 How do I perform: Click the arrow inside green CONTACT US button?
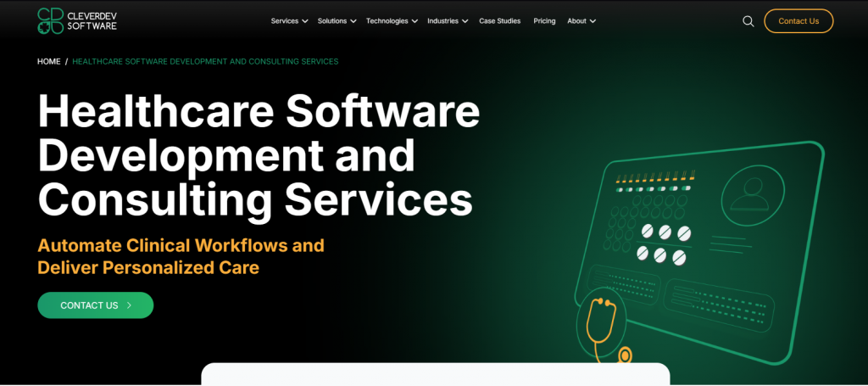[129, 305]
